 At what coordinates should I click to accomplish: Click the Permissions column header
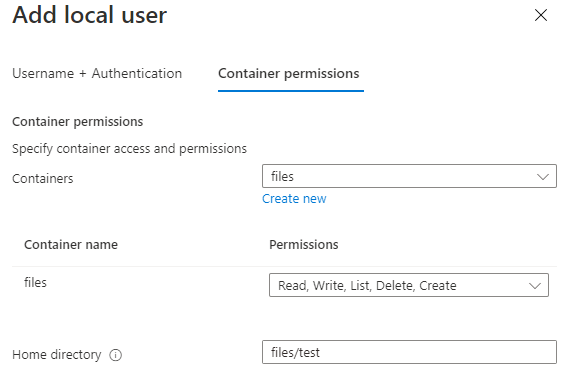pos(304,245)
